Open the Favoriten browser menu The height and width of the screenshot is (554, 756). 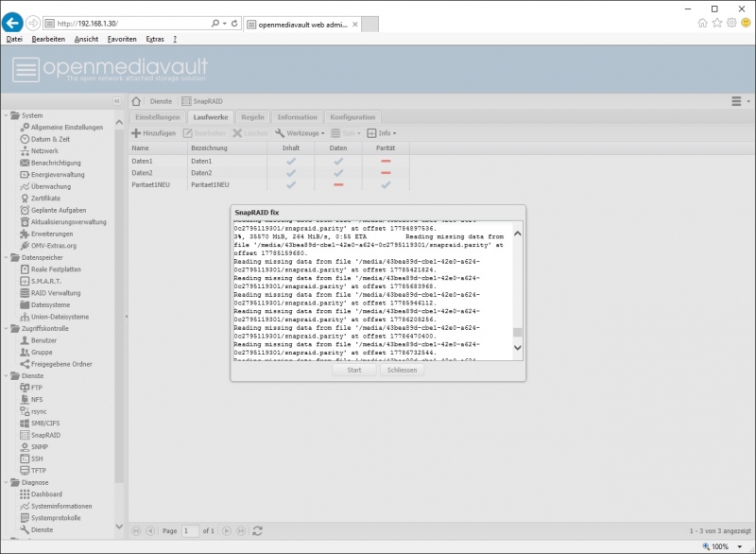click(122, 39)
